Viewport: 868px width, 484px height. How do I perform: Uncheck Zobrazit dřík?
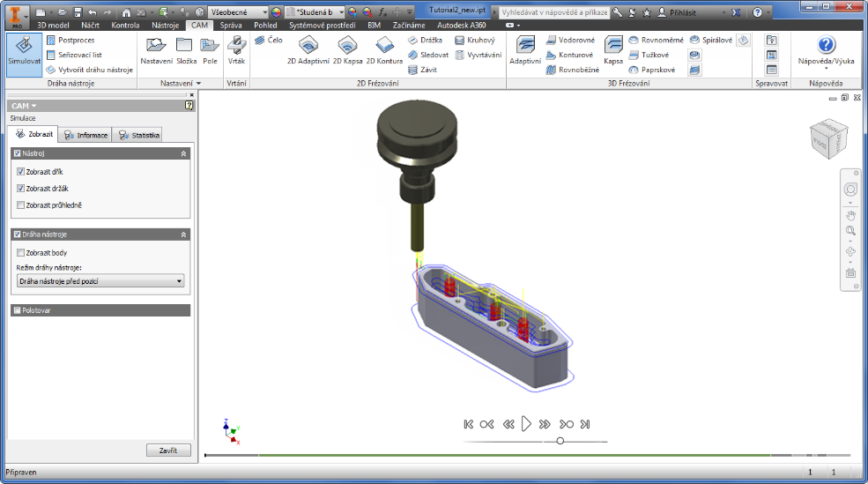[20, 172]
